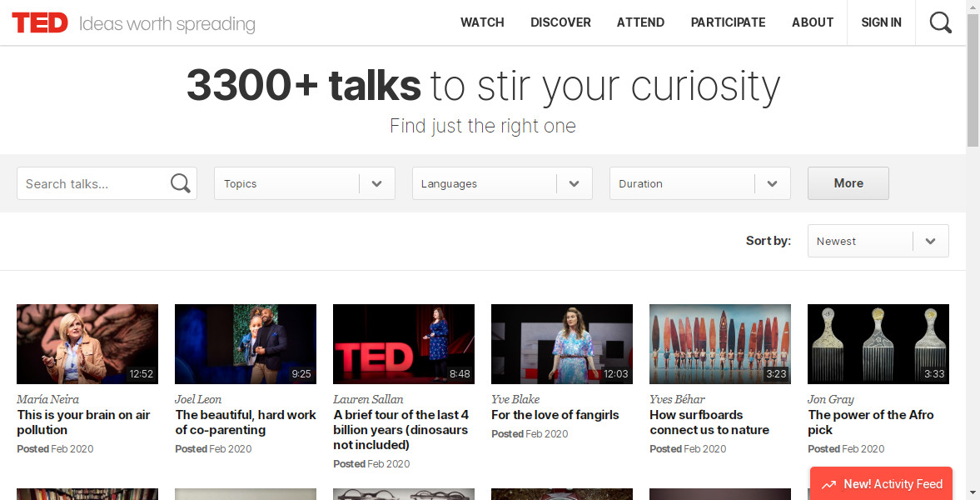The width and height of the screenshot is (980, 500).
Task: Click the 12:52 duration badge
Action: (x=142, y=373)
